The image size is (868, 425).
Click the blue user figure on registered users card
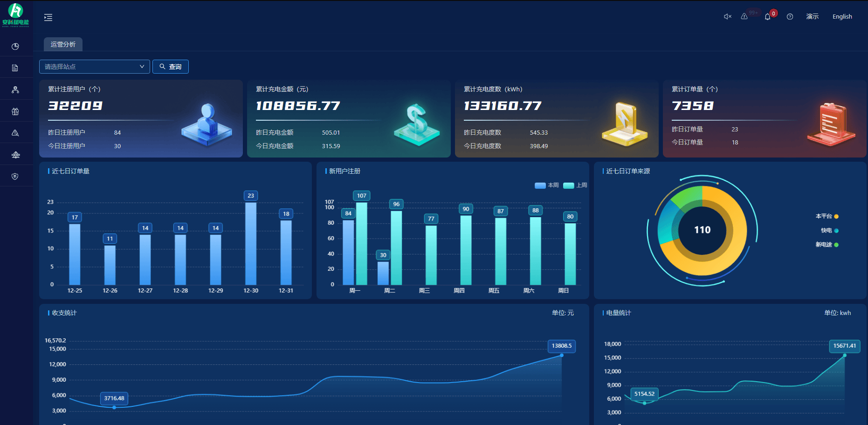[x=207, y=125]
